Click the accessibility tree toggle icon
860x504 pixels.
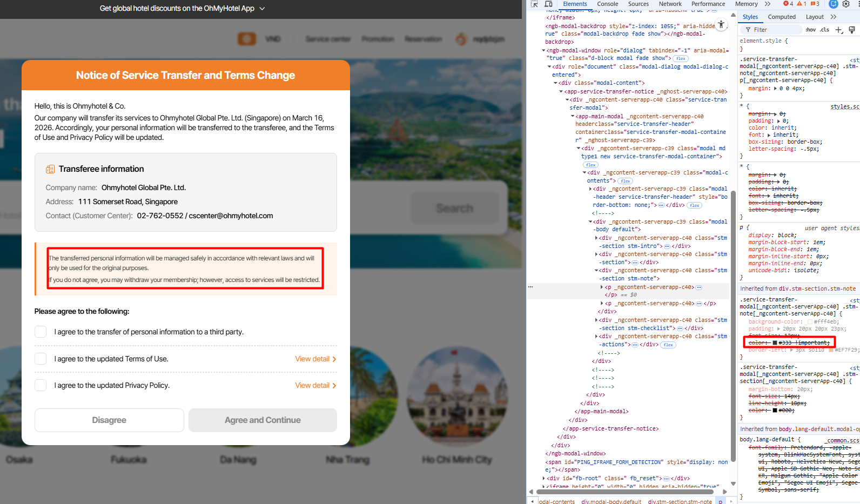pos(721,24)
